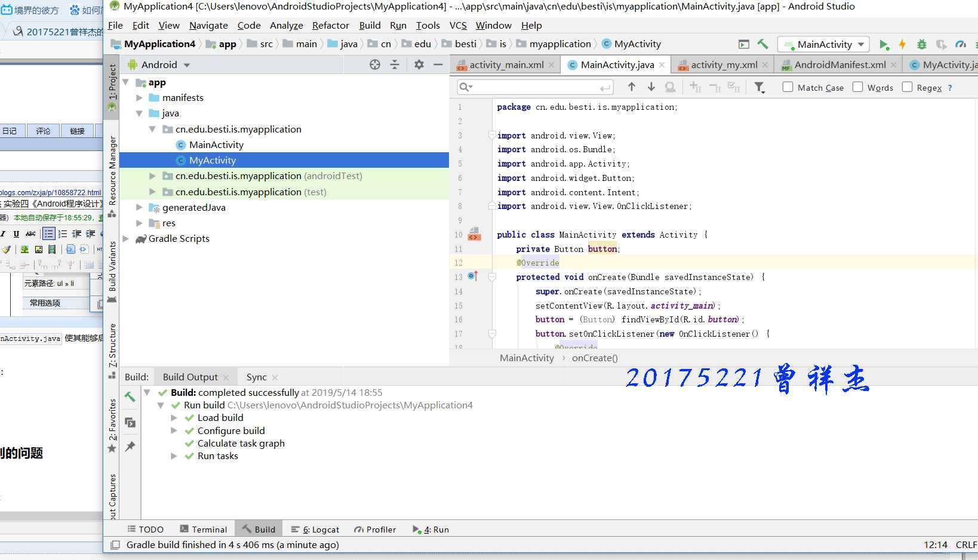
Task: Open the Profiler tool window
Action: [x=374, y=529]
